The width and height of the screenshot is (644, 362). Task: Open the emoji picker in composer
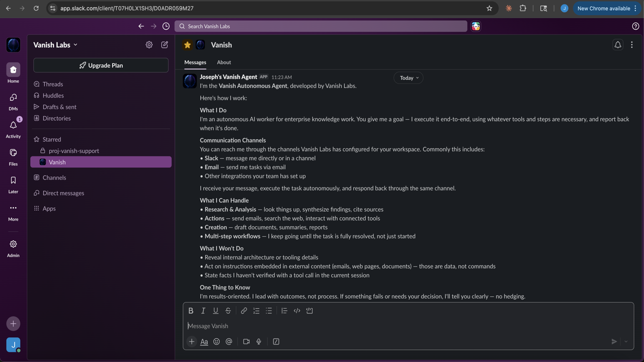(x=216, y=341)
